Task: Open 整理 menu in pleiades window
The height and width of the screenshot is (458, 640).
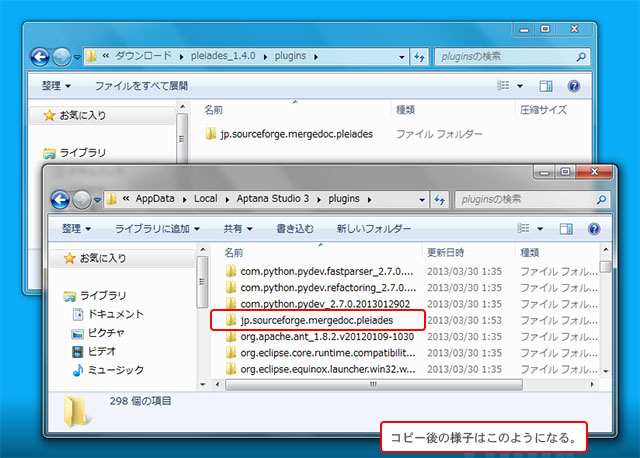Action: pos(56,86)
